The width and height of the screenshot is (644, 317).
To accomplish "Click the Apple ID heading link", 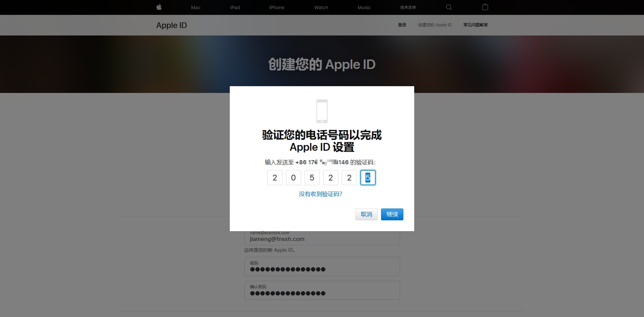I will pos(172,25).
